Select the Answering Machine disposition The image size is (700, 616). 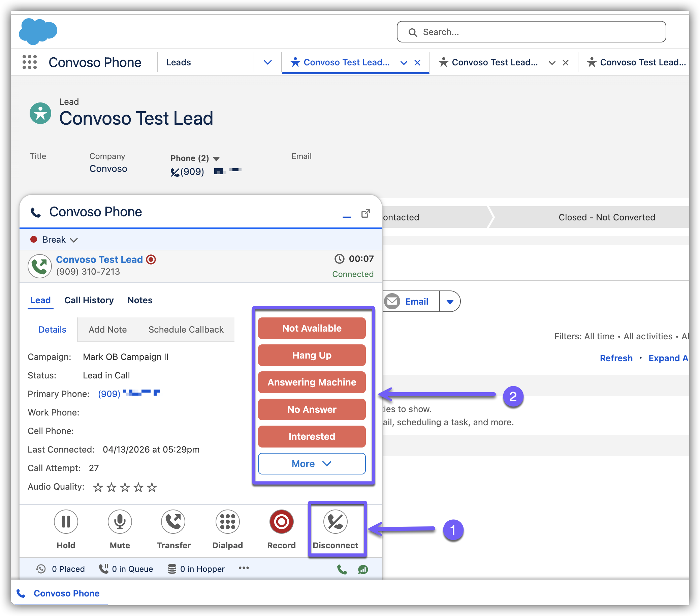click(312, 382)
